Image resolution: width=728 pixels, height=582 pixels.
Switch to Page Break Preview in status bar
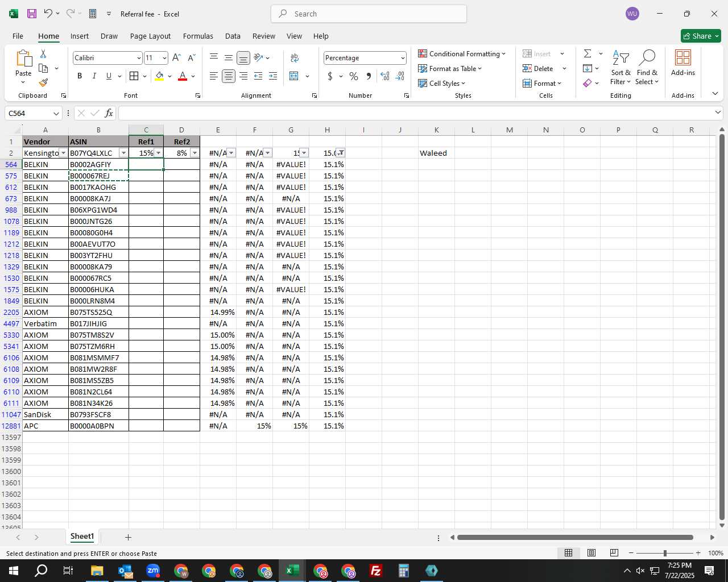click(x=614, y=553)
